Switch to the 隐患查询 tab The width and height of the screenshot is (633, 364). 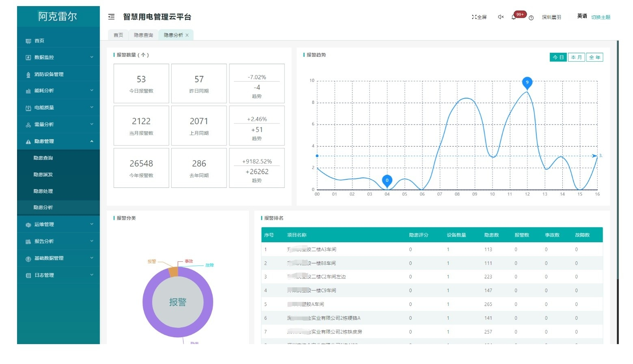tap(143, 35)
